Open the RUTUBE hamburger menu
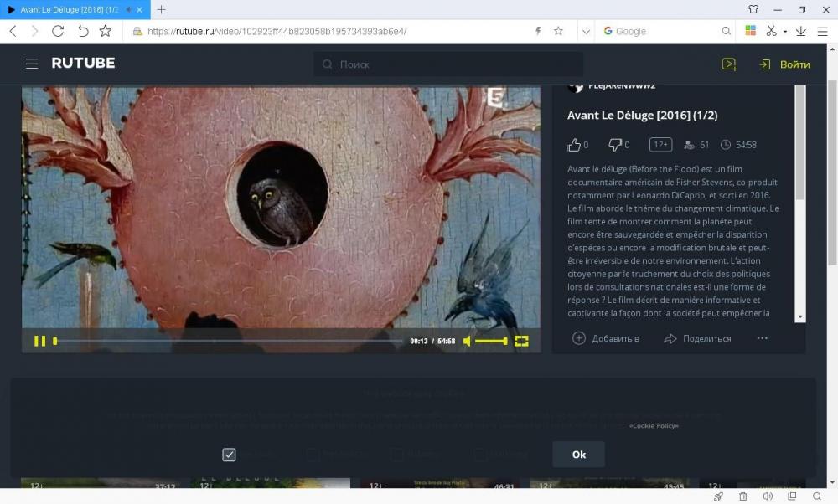This screenshot has height=504, width=838. [32, 64]
